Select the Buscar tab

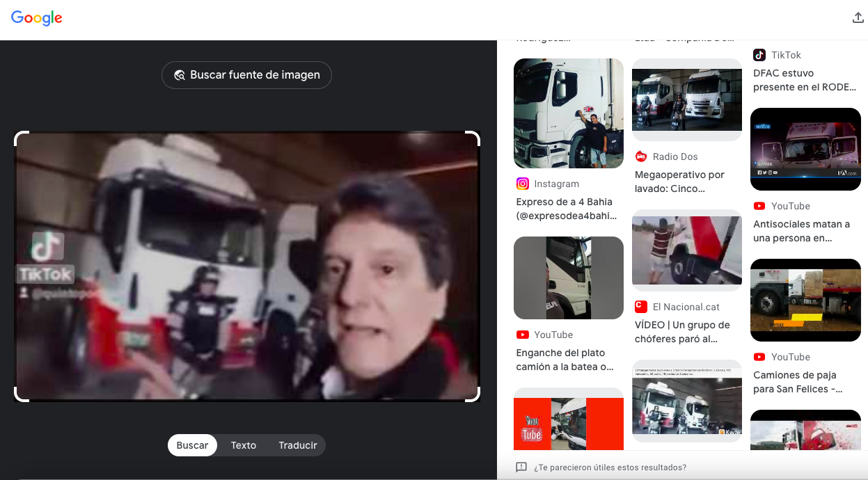(x=192, y=445)
